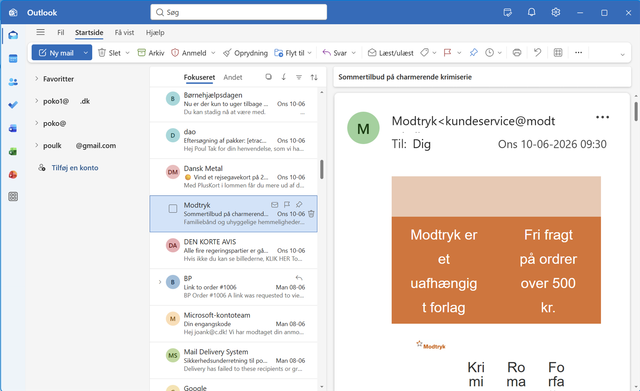Flag the message using toolbar flag icon

[x=447, y=53]
